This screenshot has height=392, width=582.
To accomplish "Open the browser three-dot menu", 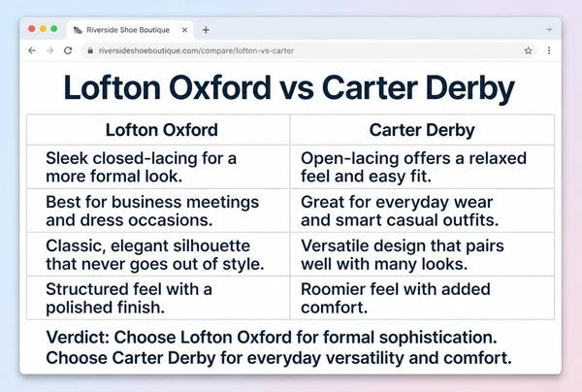I will point(549,50).
